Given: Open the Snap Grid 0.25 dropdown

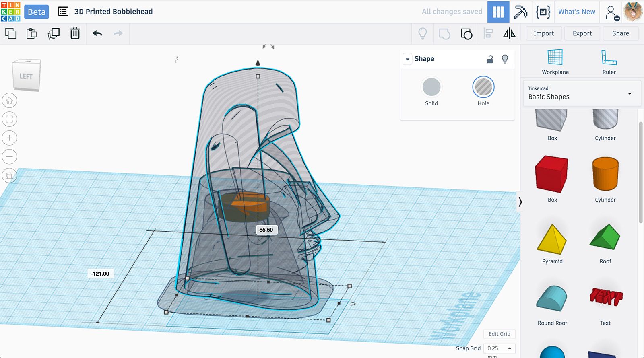Looking at the screenshot, I should [x=499, y=348].
